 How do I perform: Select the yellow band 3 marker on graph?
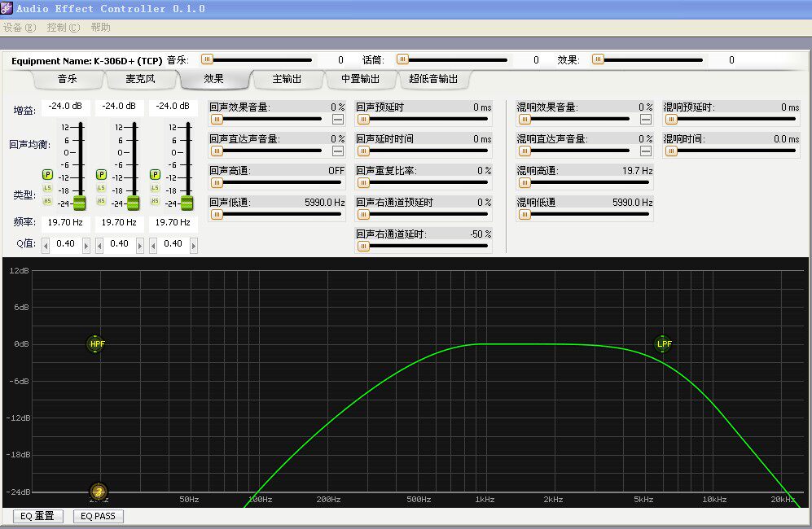coord(98,492)
